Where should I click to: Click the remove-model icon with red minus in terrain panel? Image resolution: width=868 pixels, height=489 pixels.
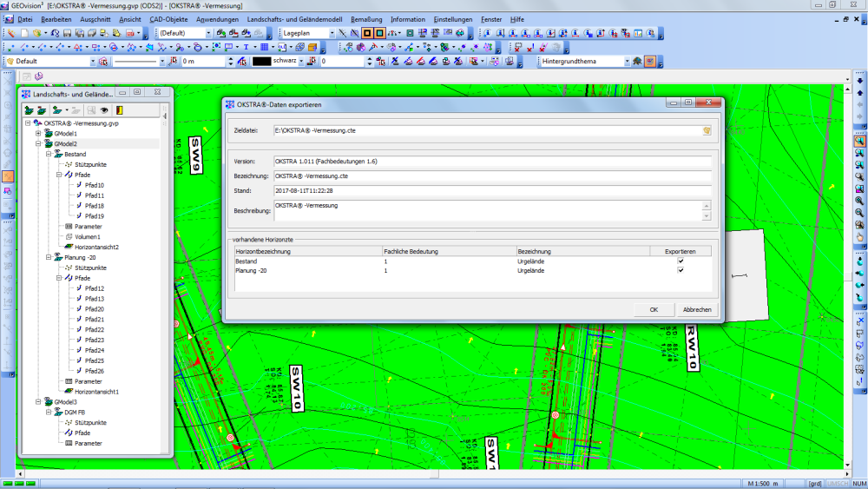tap(42, 110)
